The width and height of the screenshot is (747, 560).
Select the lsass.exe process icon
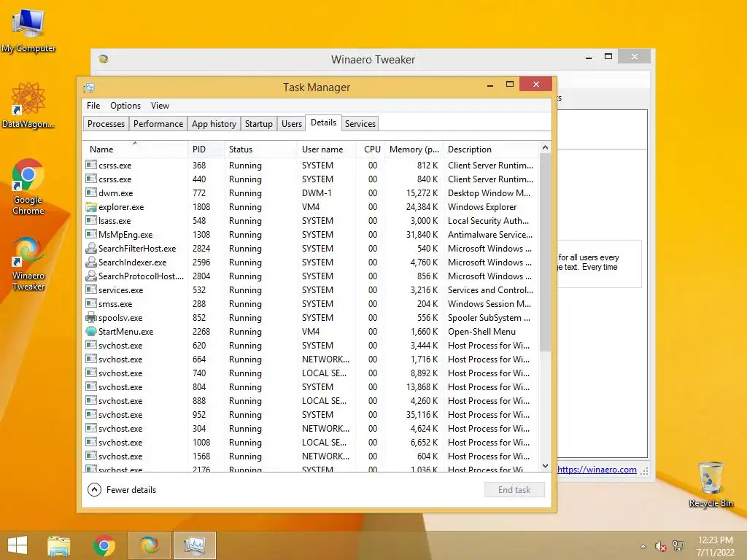coord(91,220)
